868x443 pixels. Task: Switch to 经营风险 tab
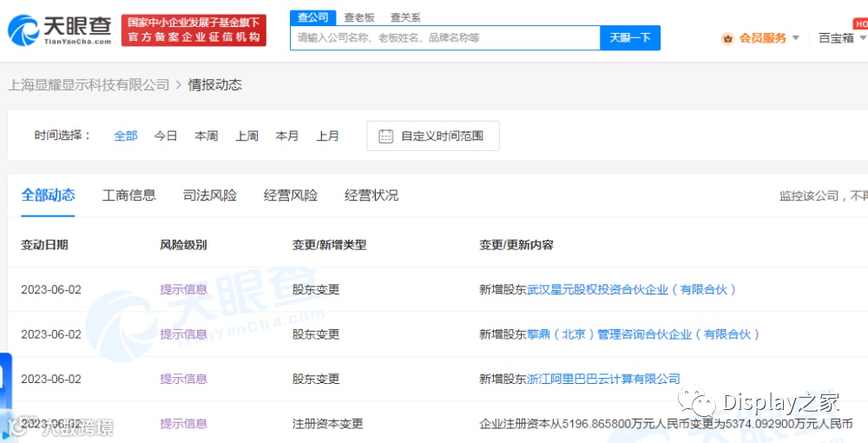[x=291, y=195]
